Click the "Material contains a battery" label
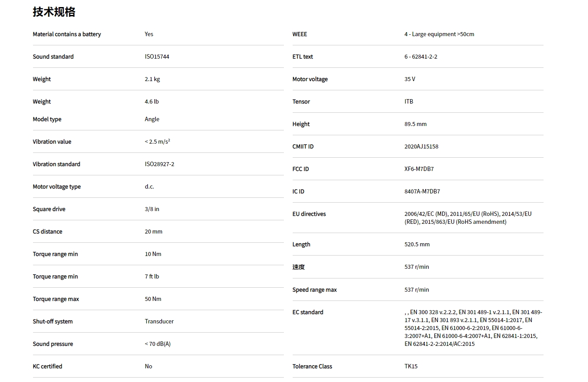Screen dimensions: 588x382 coord(67,34)
